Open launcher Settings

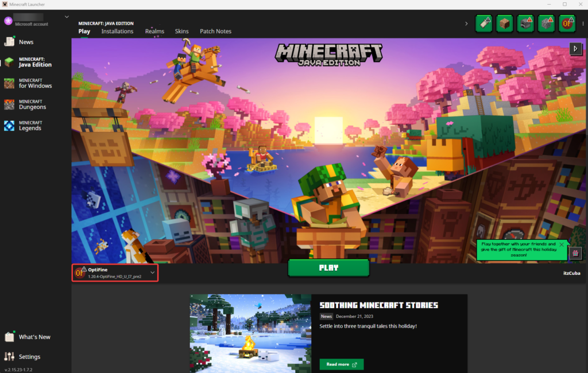29,356
